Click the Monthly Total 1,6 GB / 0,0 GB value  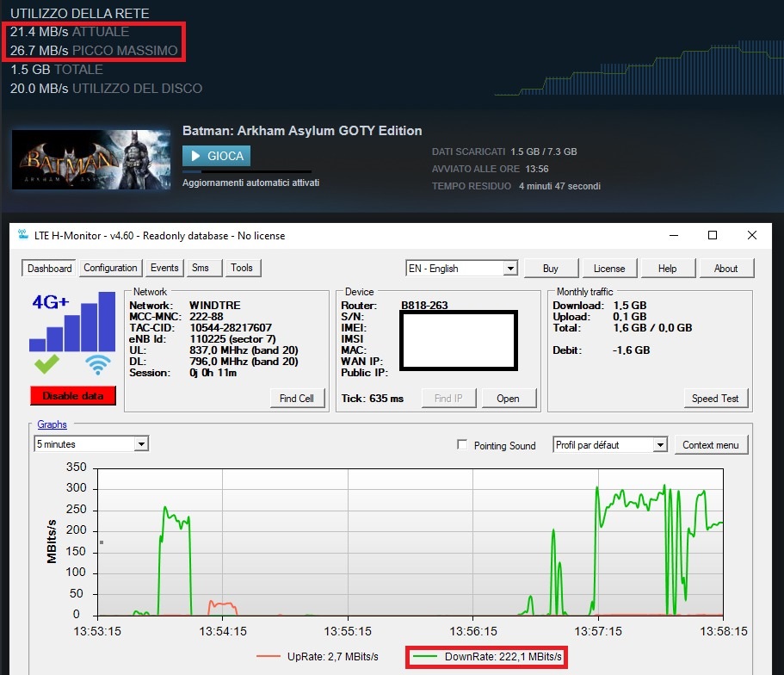coord(652,328)
